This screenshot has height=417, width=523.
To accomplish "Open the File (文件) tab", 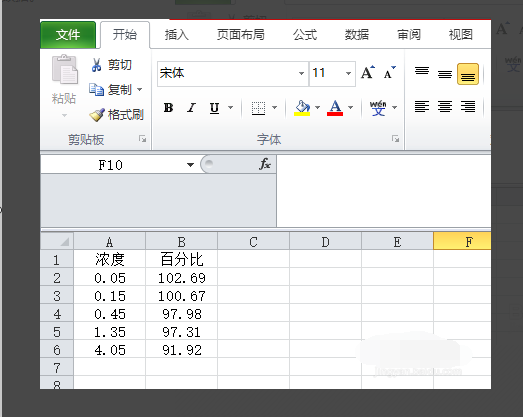I will 68,35.
